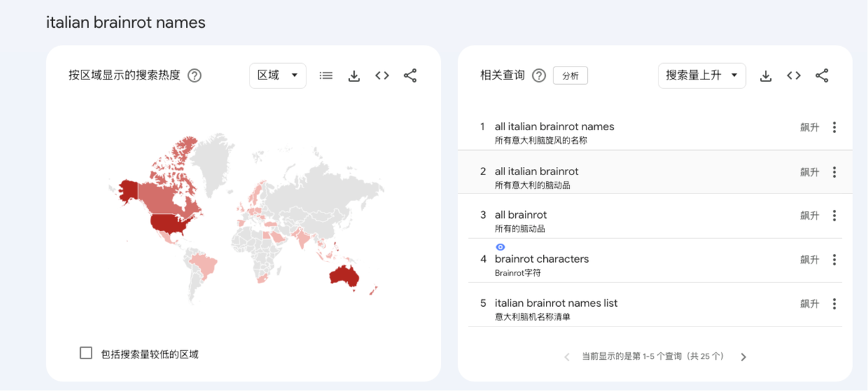Screen dimensions: 868x391
Task: Share the region interest card
Action: pyautogui.click(x=410, y=75)
